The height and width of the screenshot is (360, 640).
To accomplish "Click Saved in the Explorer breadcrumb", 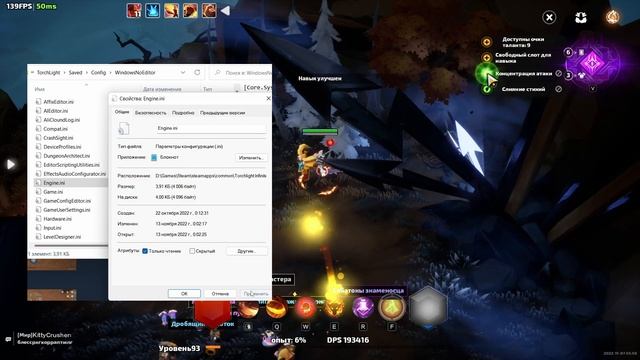I will pyautogui.click(x=76, y=72).
